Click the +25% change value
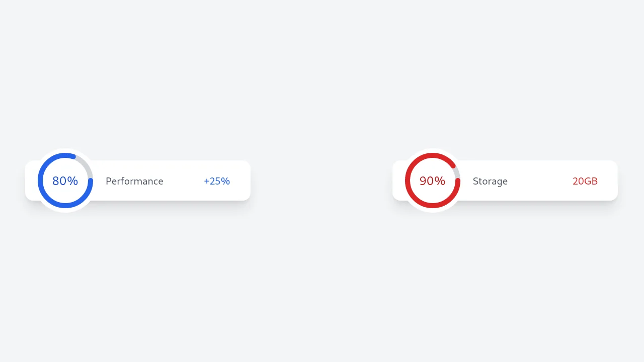This screenshot has width=644, height=362. point(217,181)
